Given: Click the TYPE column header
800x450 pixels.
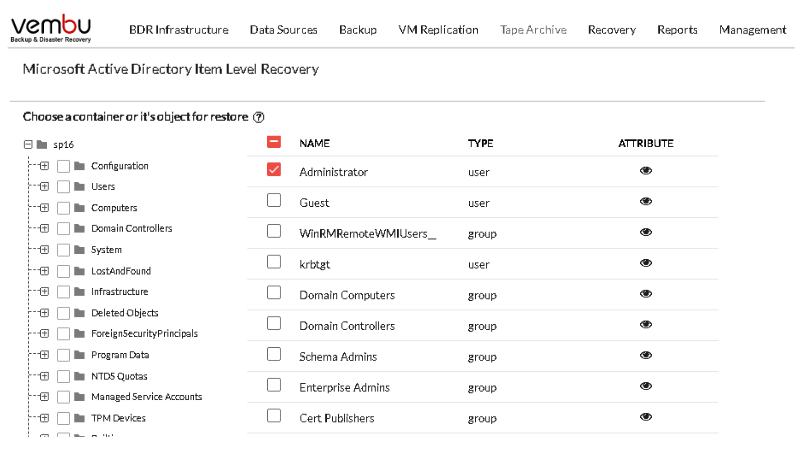Looking at the screenshot, I should coord(481,143).
